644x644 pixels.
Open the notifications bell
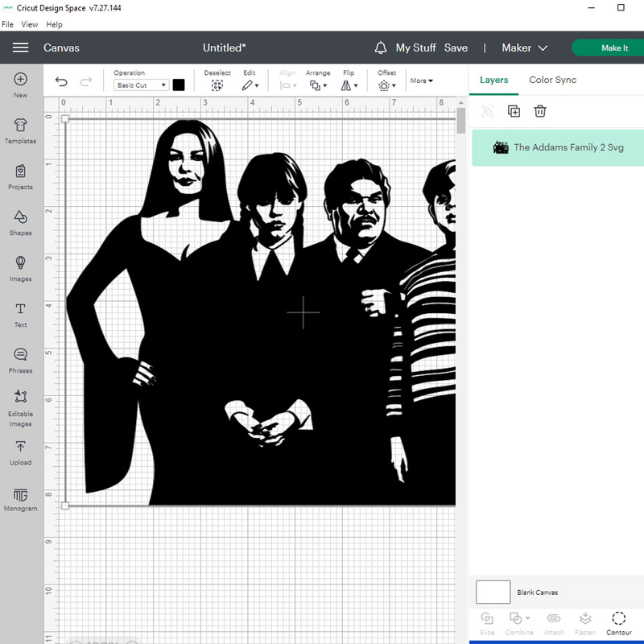[381, 48]
